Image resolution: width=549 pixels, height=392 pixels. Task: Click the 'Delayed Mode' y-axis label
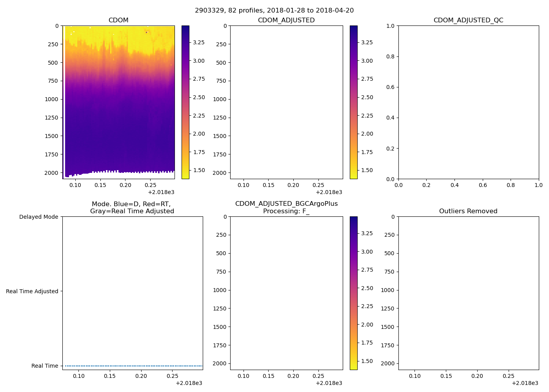coord(38,217)
